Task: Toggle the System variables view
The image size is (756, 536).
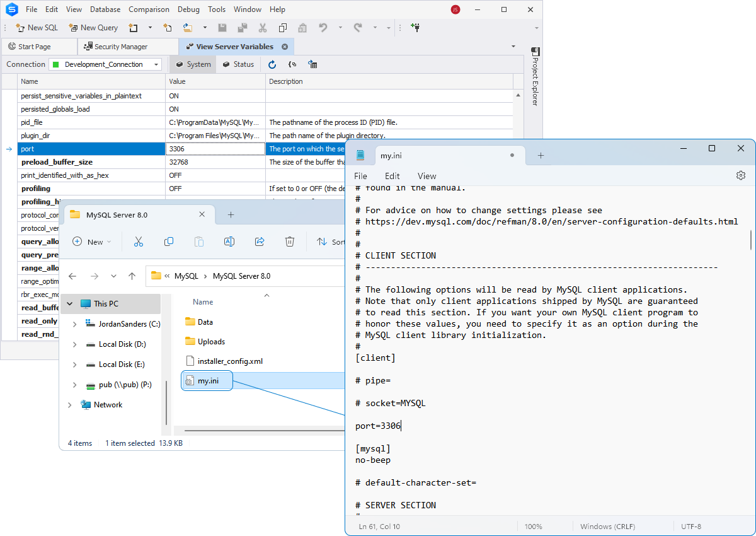Action: click(193, 64)
